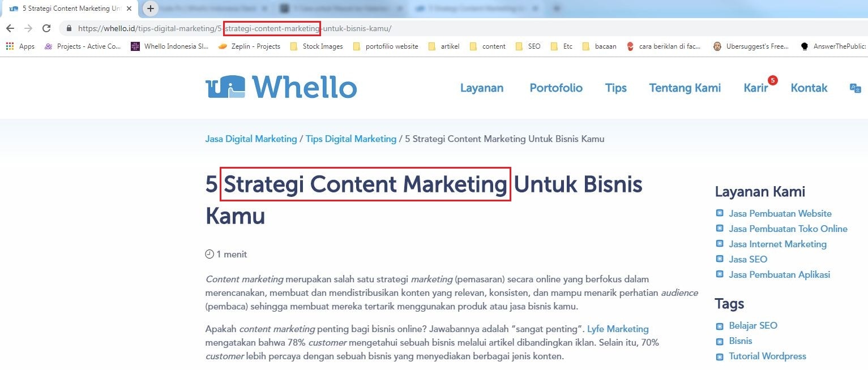Click the URL address bar
This screenshot has height=370, width=868.
[453, 28]
